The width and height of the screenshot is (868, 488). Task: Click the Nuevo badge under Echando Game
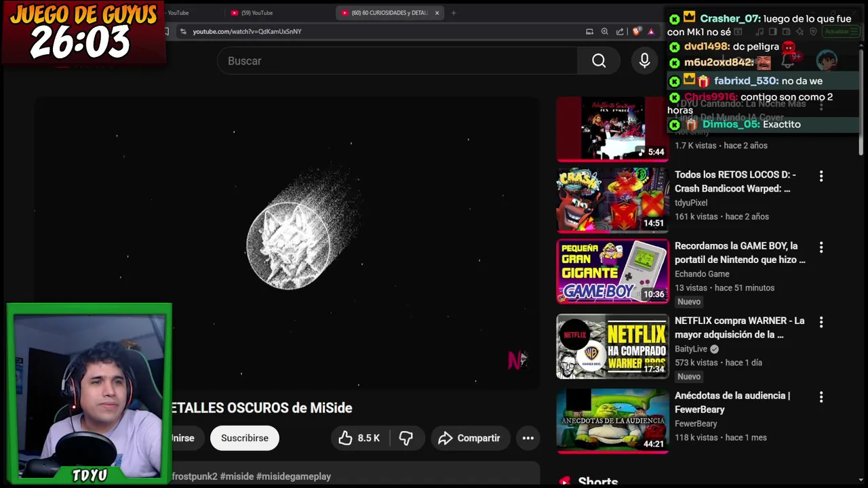[x=689, y=302]
